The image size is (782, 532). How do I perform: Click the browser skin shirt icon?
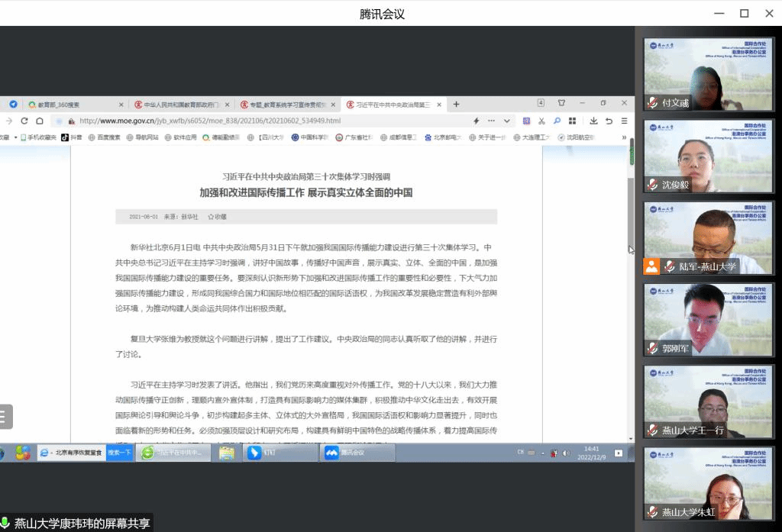pos(561,103)
